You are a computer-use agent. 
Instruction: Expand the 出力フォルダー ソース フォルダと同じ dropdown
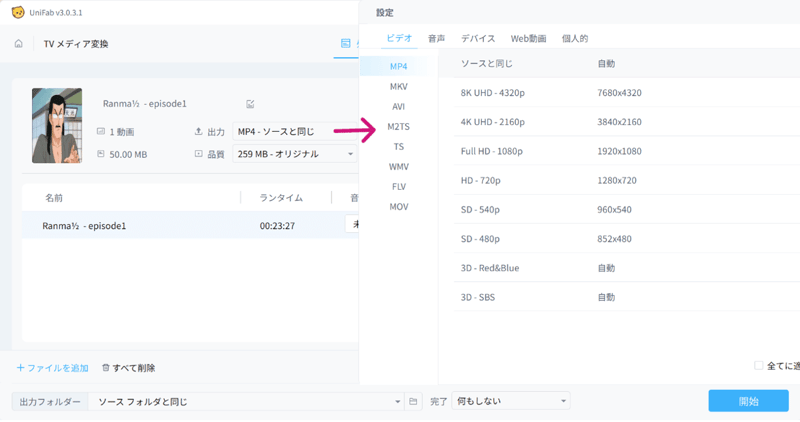pyautogui.click(x=246, y=402)
